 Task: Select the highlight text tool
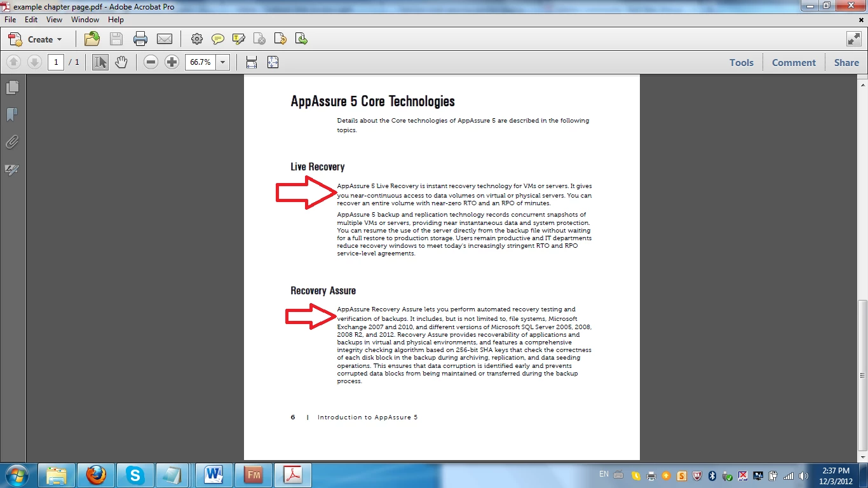[x=239, y=39]
